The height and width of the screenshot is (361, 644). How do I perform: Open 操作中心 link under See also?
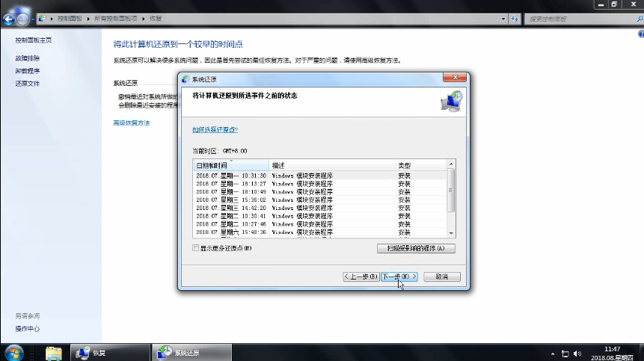[27, 329]
